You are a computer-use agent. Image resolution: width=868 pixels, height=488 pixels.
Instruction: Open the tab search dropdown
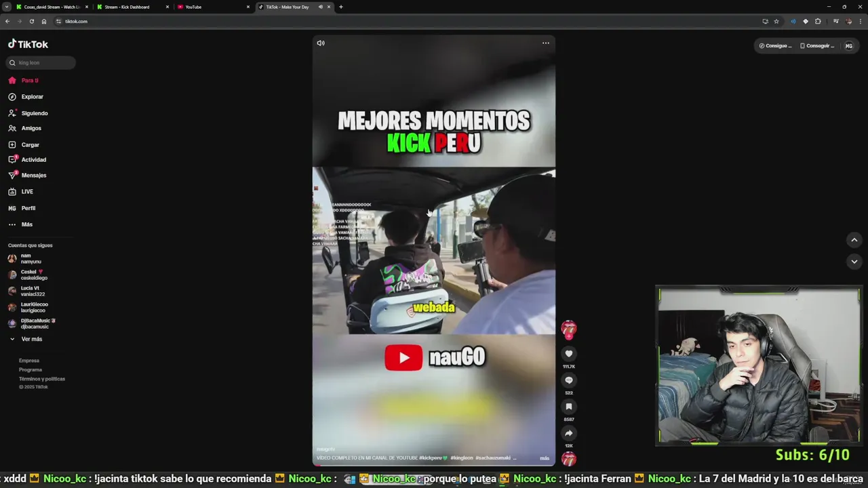[x=6, y=7]
